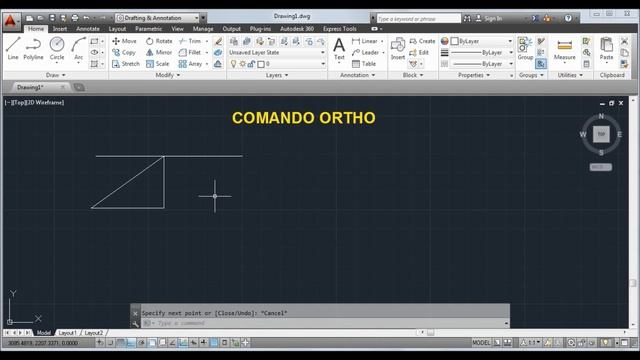Click the Linear dimension tool
The image size is (640, 360).
[364, 41]
